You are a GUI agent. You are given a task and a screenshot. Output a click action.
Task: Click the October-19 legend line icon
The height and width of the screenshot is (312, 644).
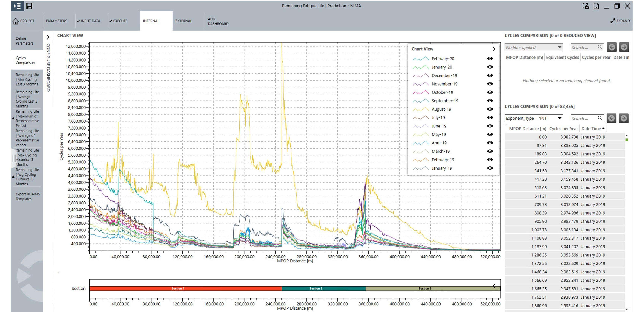[421, 92]
